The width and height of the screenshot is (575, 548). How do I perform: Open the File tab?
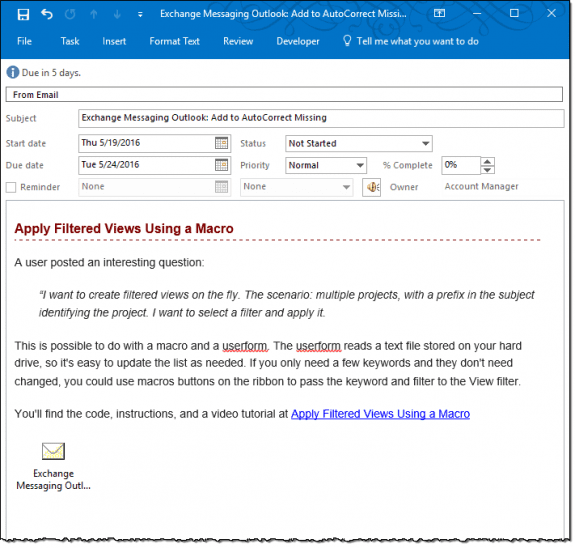pyautogui.click(x=24, y=41)
